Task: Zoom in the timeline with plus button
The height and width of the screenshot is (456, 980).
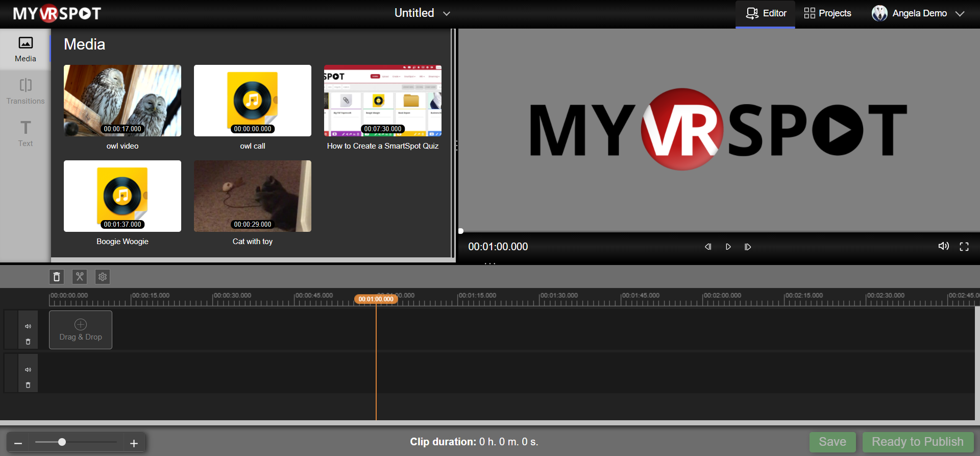Action: 134,443
